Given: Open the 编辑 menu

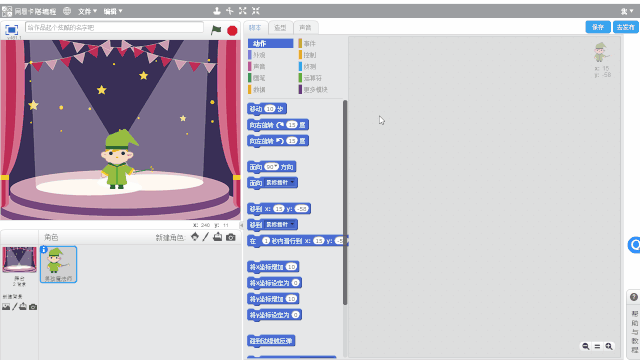Looking at the screenshot, I should point(113,11).
